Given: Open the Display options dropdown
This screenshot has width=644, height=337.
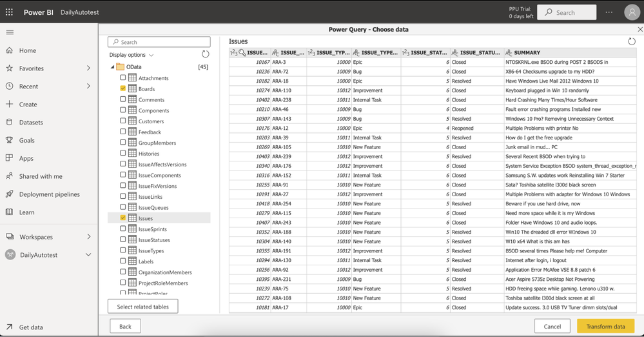Looking at the screenshot, I should coord(132,55).
